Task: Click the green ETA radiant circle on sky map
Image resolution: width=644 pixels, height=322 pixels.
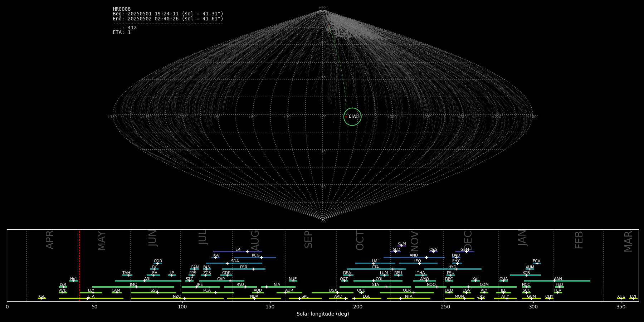Action: 352,117
